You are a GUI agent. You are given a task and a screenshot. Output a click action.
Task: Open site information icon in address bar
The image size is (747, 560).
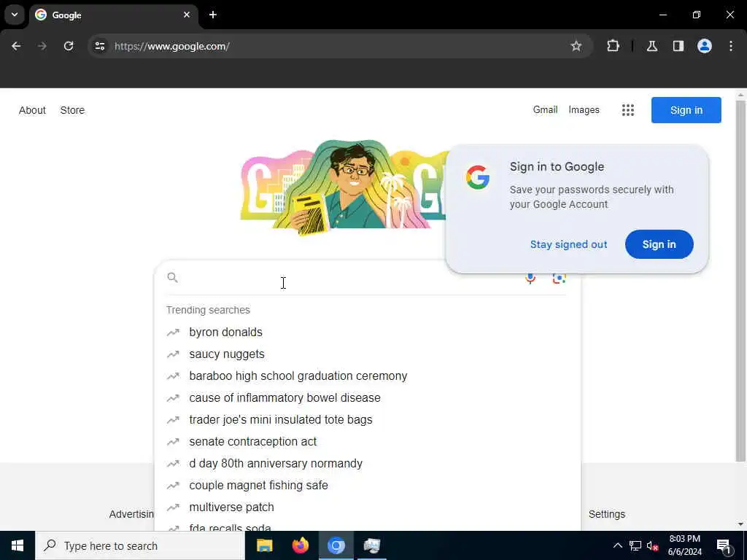(x=99, y=46)
